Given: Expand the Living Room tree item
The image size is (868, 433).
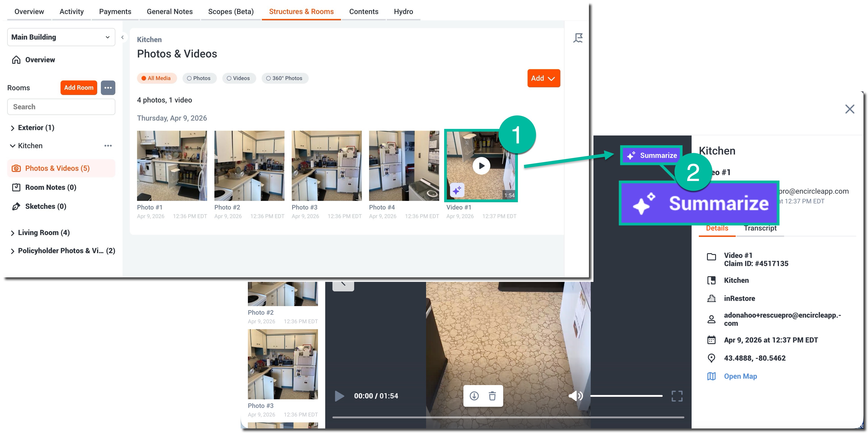Looking at the screenshot, I should point(12,233).
